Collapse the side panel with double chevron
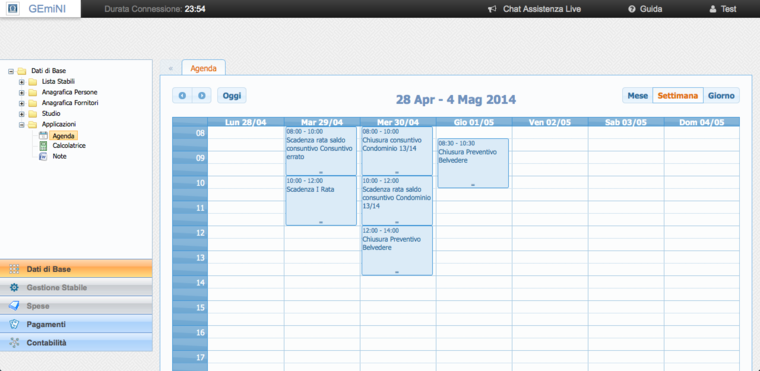This screenshot has width=760, height=371. coord(171,68)
